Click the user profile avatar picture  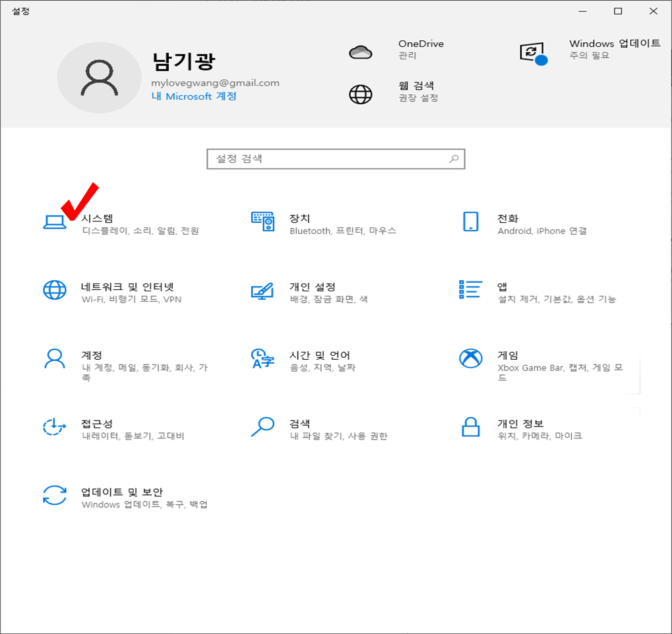tap(100, 78)
